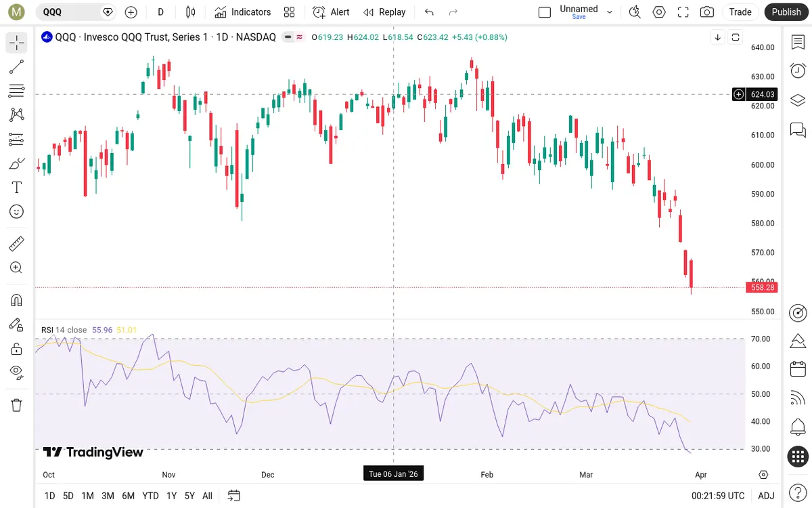Click compare loop icon beside legend arrow
Viewport: 812px width, 508px height.
(x=736, y=37)
